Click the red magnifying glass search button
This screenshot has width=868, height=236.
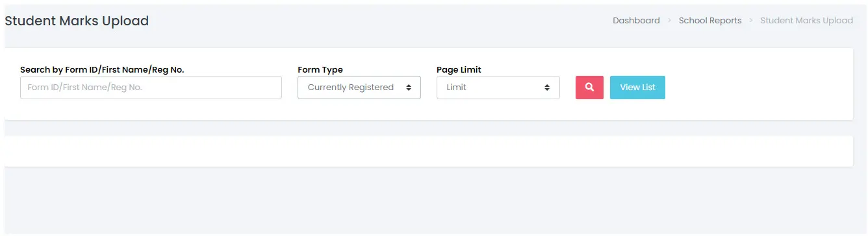click(589, 88)
